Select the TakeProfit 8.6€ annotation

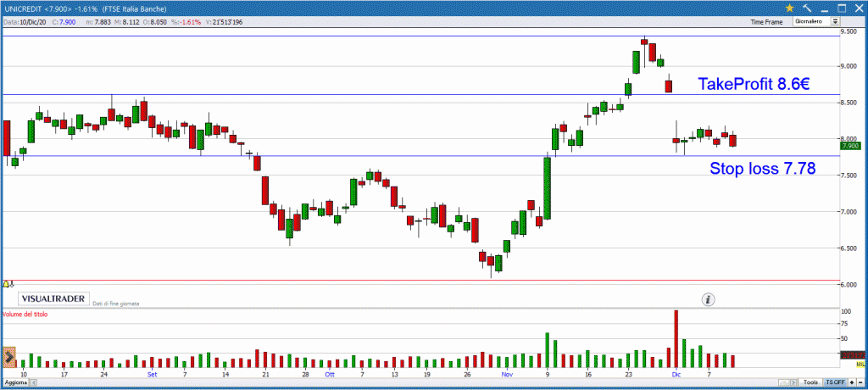(x=754, y=84)
